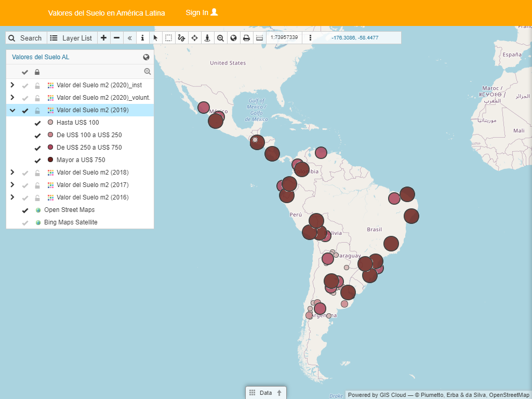Click the pan map crosshair tool

[x=194, y=38]
